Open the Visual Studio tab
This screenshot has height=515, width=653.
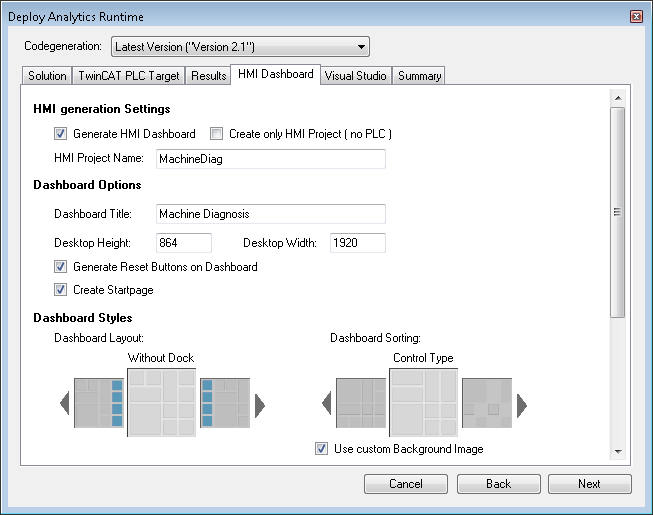click(x=356, y=76)
